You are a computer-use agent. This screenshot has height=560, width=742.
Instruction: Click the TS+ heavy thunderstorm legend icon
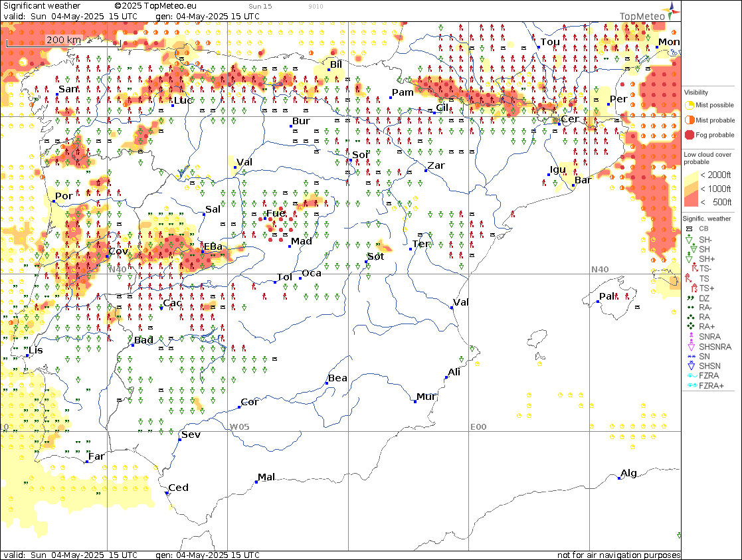(694, 288)
